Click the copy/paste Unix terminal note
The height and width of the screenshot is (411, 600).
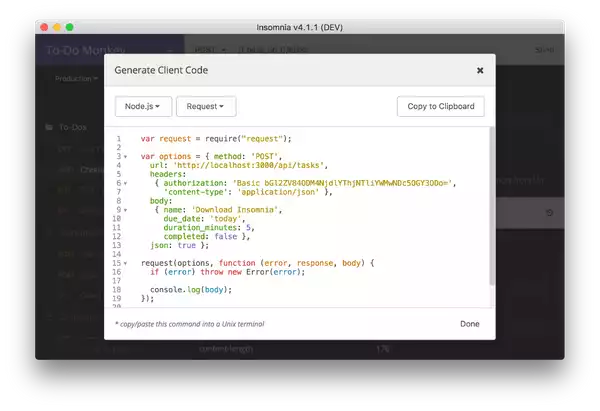(x=190, y=324)
